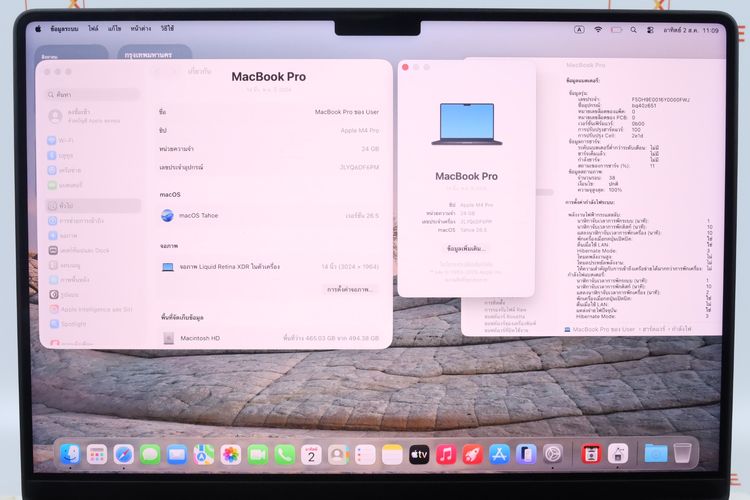Open Spotlight search in menu bar
The width and height of the screenshot is (750, 500).
tap(633, 30)
